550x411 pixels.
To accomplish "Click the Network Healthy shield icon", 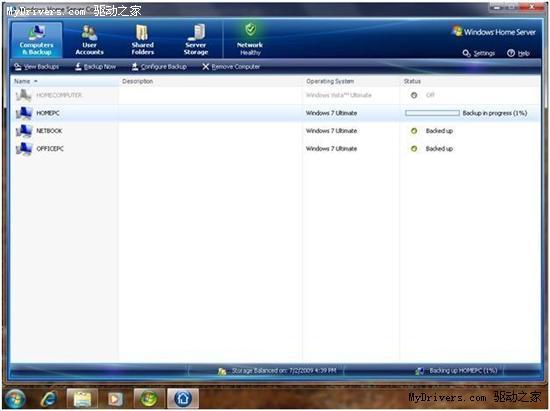I will (250, 30).
